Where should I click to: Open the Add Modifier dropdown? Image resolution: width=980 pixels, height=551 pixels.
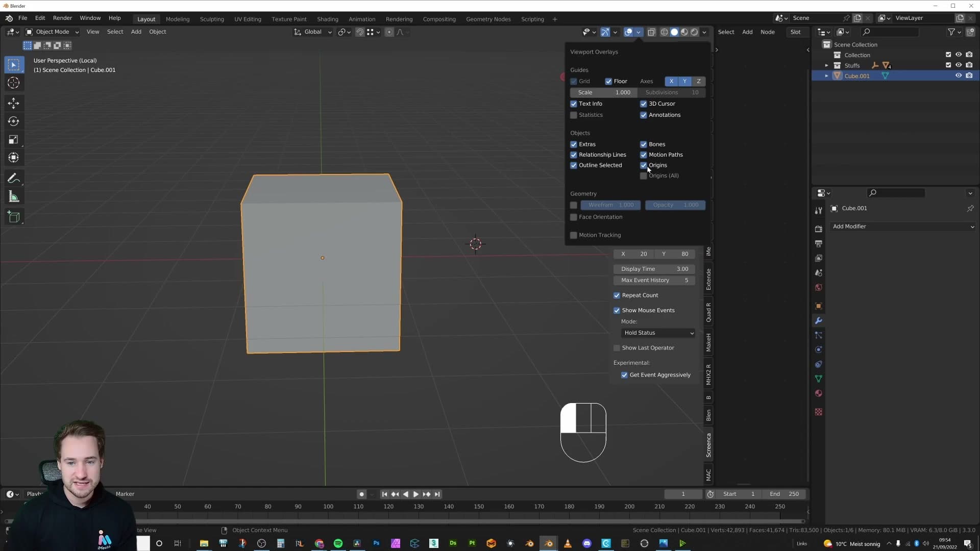[x=903, y=227]
